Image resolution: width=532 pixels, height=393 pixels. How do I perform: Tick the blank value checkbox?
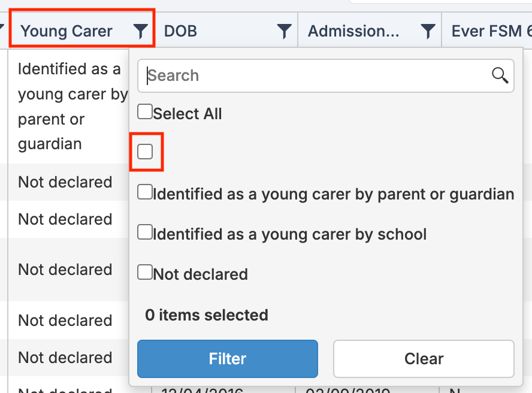[145, 152]
